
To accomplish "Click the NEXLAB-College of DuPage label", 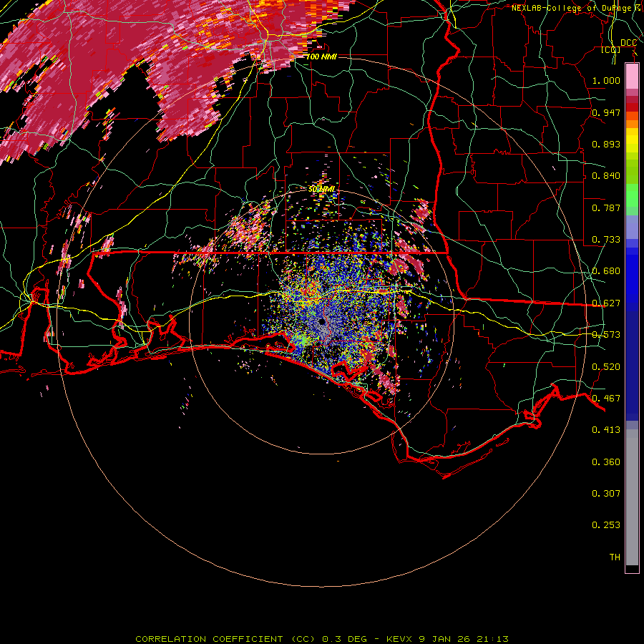I will [575, 8].
